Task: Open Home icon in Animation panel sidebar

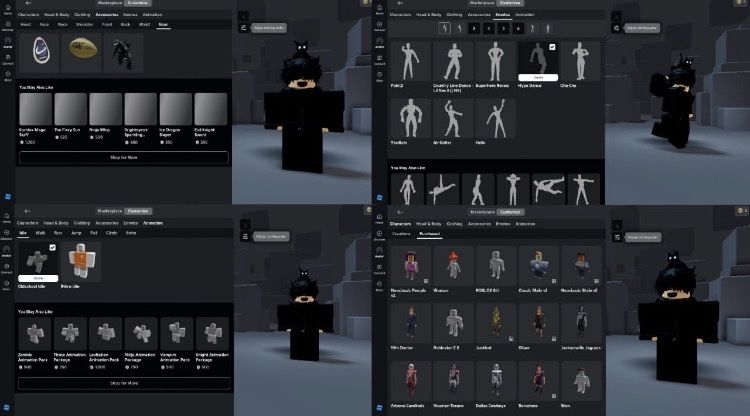Action: (7, 218)
